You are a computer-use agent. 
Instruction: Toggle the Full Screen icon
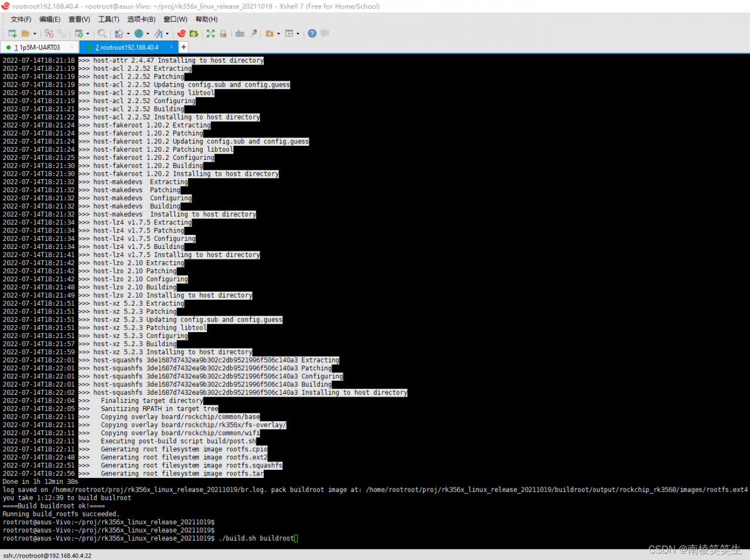point(210,33)
